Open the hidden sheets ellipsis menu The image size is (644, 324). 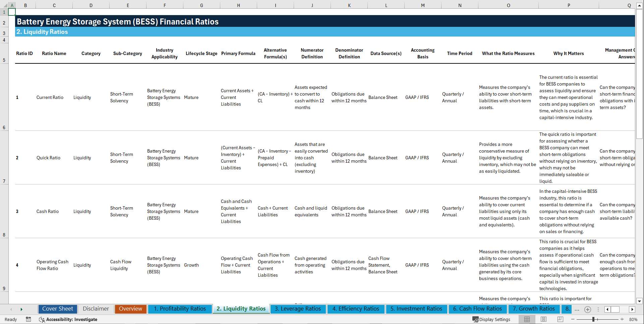click(577, 309)
